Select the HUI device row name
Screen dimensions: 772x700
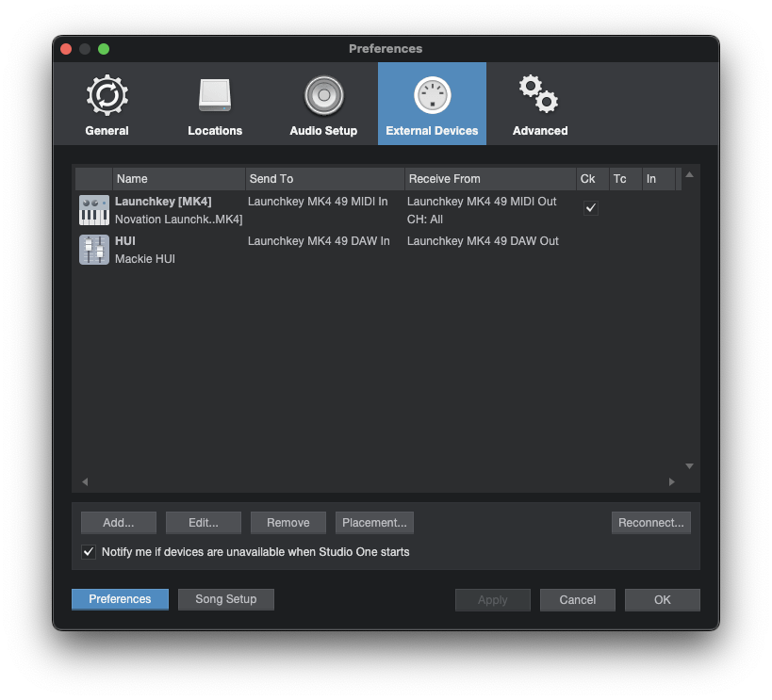point(125,241)
